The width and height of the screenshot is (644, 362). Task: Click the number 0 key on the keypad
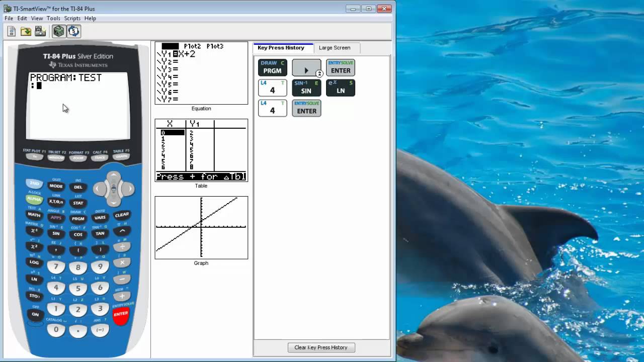pos(56,330)
